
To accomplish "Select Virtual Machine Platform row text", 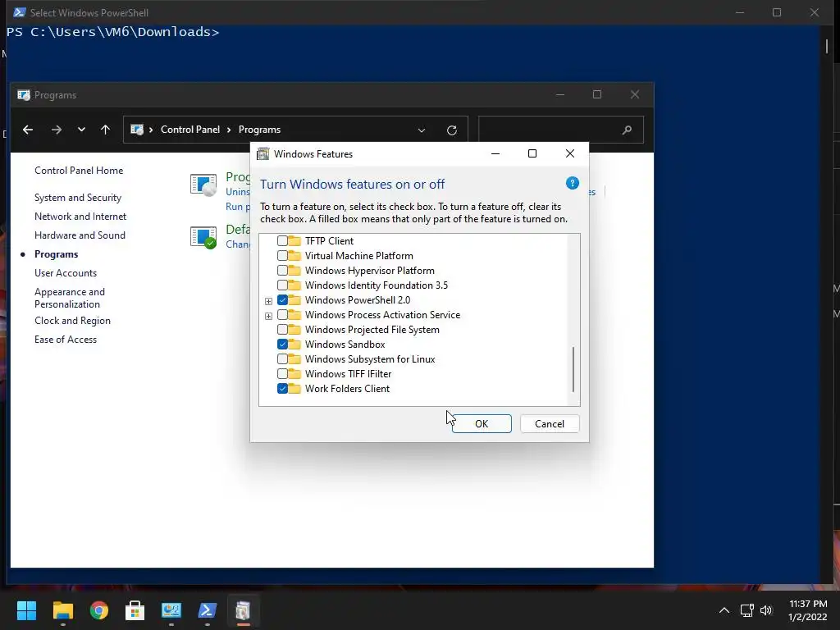I will (x=359, y=256).
